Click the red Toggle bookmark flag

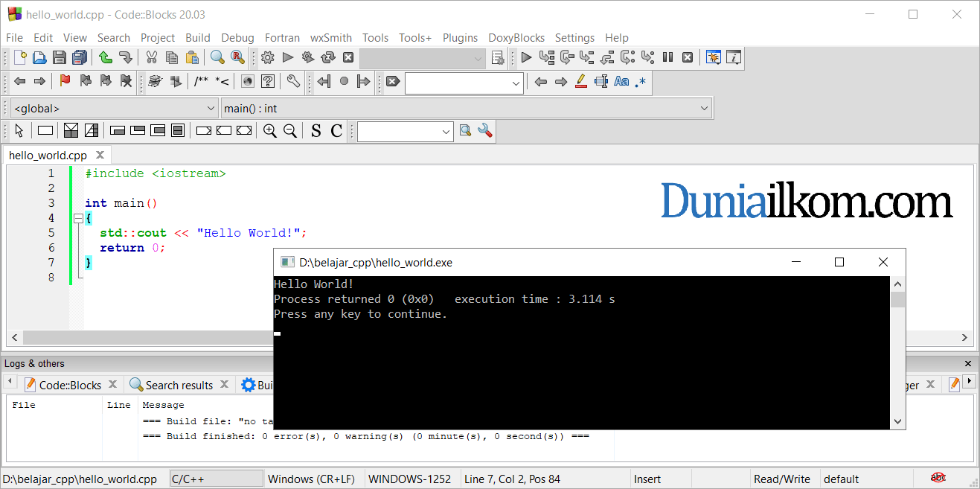[65, 81]
